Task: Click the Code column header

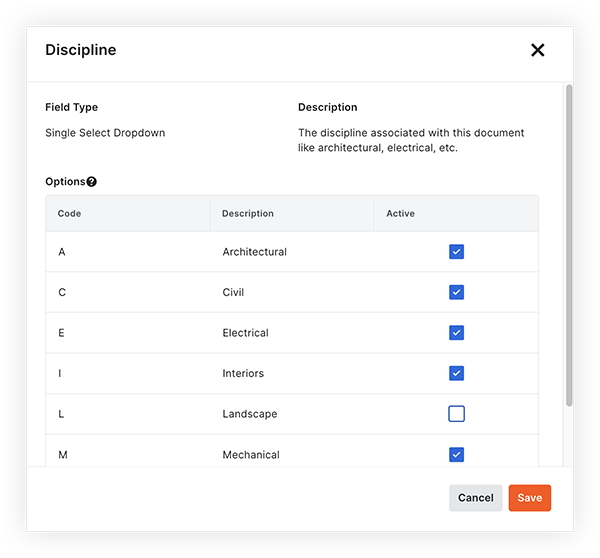Action: (x=70, y=214)
